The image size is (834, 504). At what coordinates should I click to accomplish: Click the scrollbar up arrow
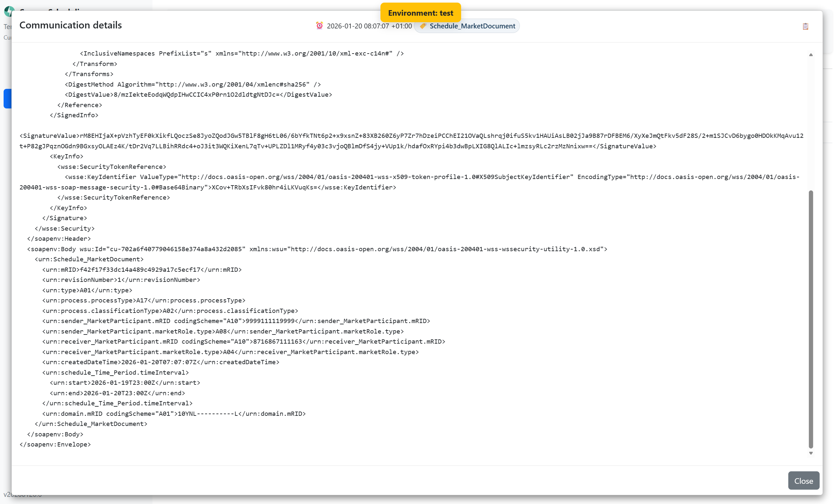(x=810, y=55)
